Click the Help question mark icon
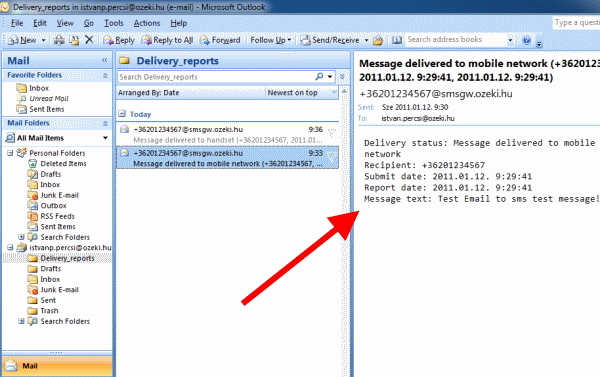The height and width of the screenshot is (377, 600). (527, 40)
